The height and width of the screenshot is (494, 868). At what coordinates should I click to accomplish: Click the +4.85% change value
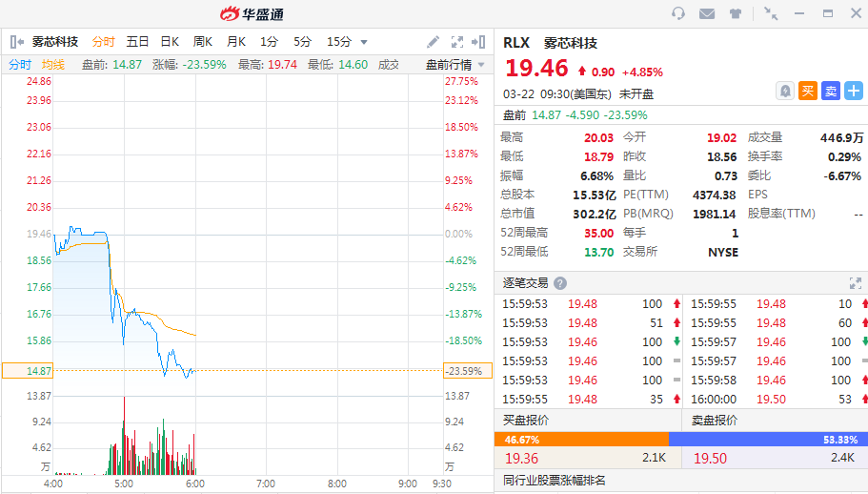[x=642, y=72]
